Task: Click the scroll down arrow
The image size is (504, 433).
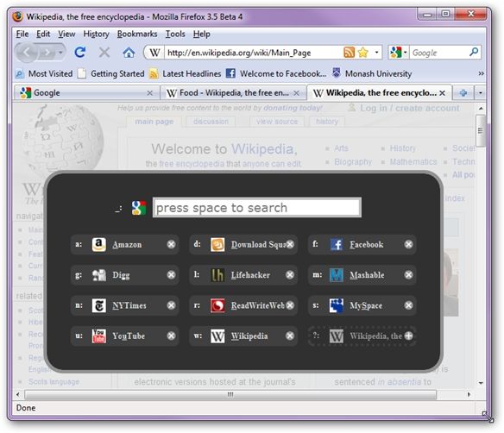Action: click(481, 383)
